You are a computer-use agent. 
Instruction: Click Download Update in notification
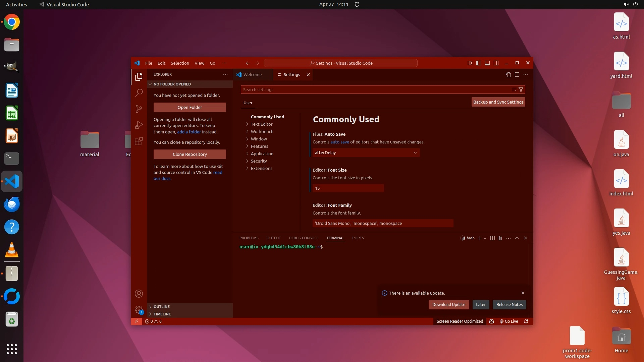pos(448,304)
